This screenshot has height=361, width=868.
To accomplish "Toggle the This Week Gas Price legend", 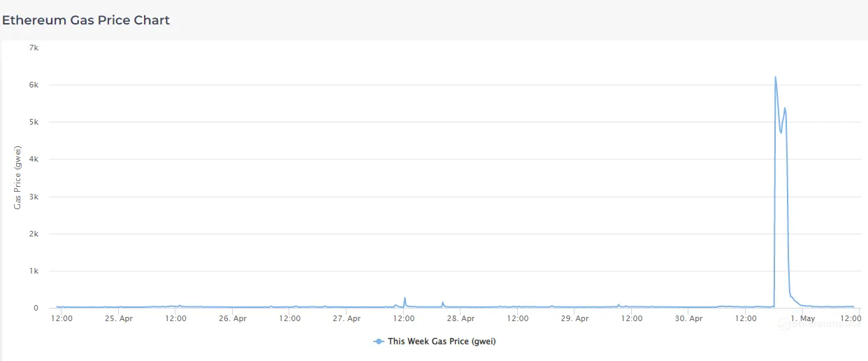I will (442, 341).
